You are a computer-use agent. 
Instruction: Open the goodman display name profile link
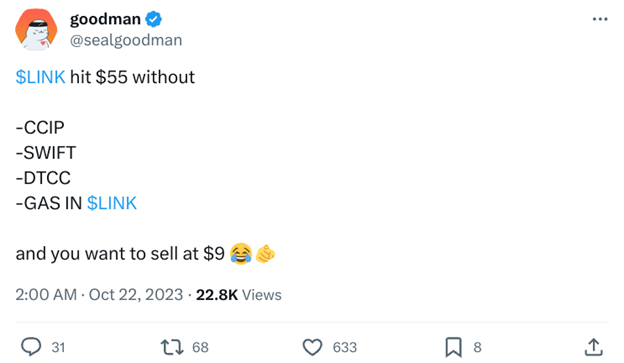point(105,19)
